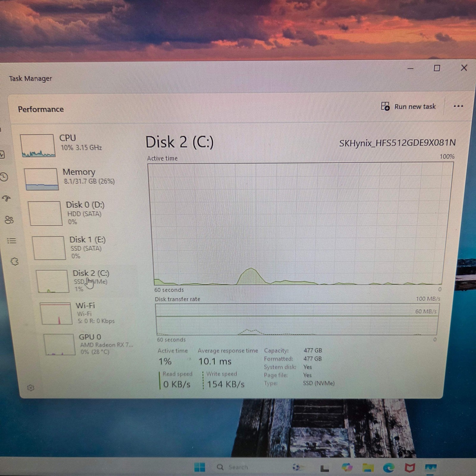Screen dimensions: 476x476
Task: Click the Disk 1 (E:) SSD entry
Action: (87, 248)
